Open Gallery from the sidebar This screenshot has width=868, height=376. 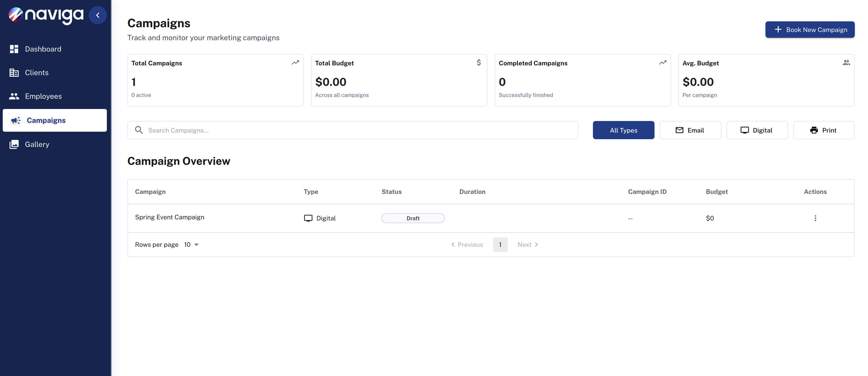tap(37, 144)
